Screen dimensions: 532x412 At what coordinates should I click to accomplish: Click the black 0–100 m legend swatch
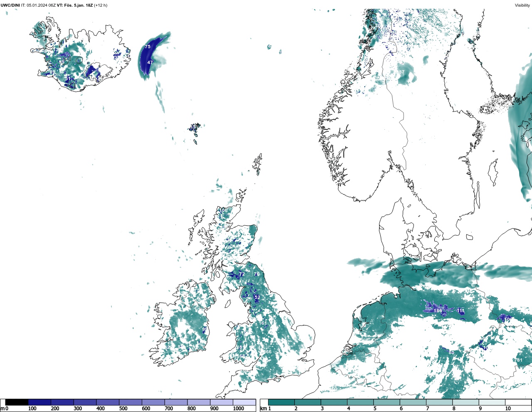pyautogui.click(x=17, y=402)
